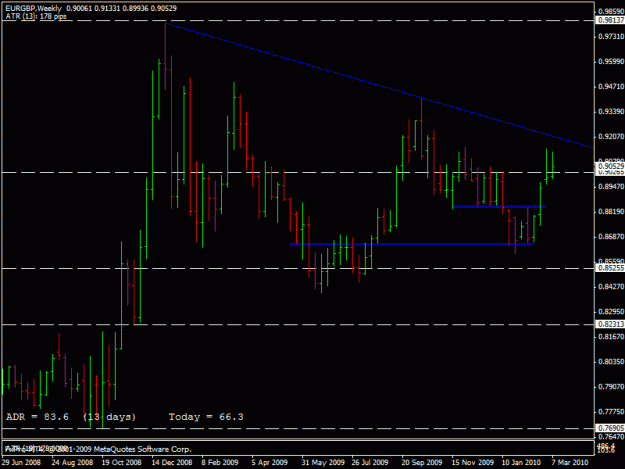Click the 0.98137 price level label
The height and width of the screenshot is (469, 625).
[611, 20]
